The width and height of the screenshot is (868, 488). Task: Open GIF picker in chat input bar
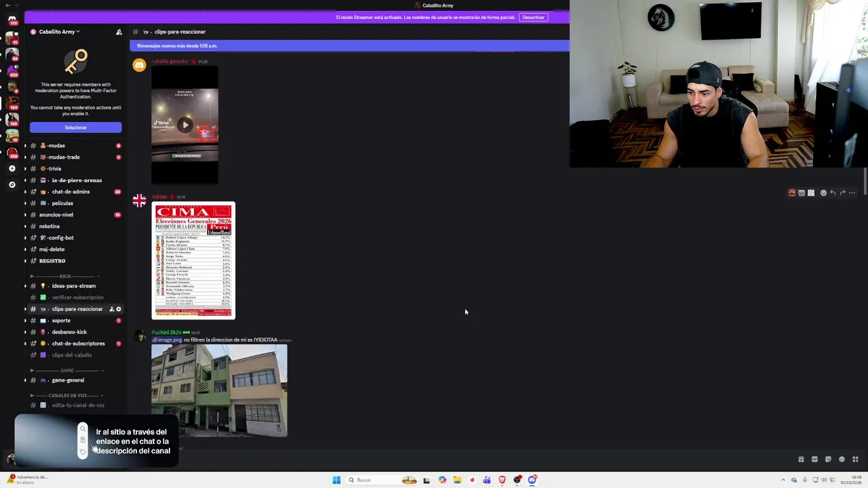[814, 459]
